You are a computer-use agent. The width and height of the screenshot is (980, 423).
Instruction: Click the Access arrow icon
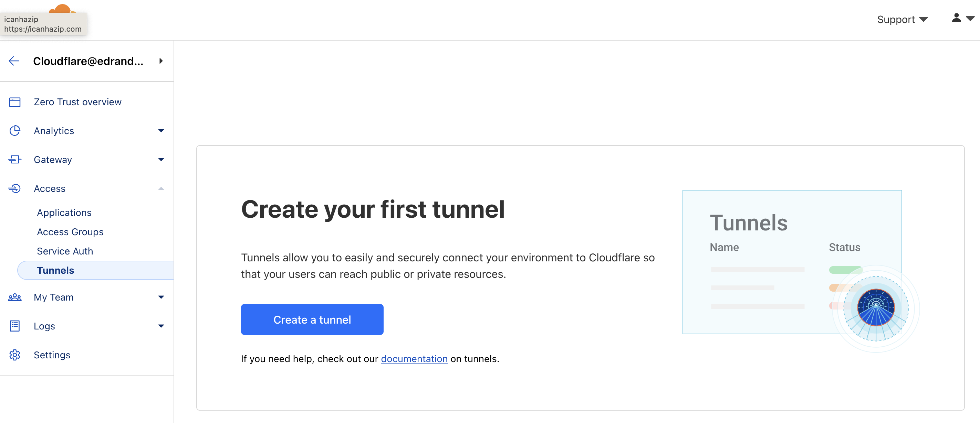[x=15, y=188]
